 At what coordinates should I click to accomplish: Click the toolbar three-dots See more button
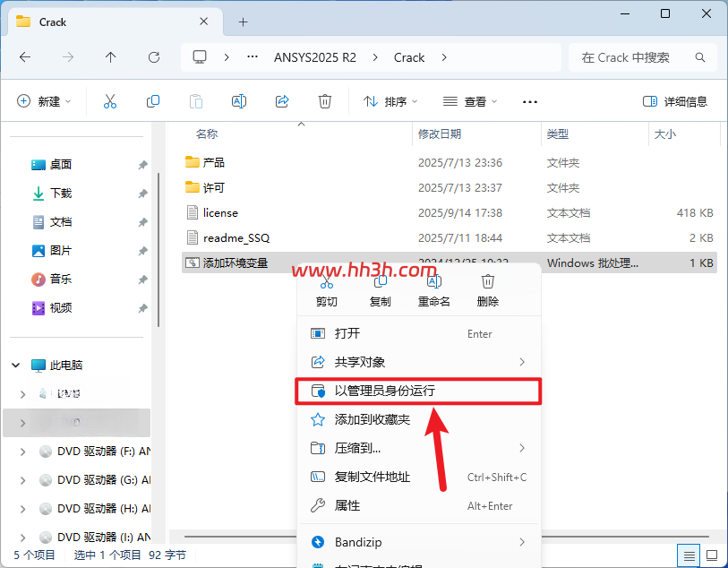click(530, 102)
